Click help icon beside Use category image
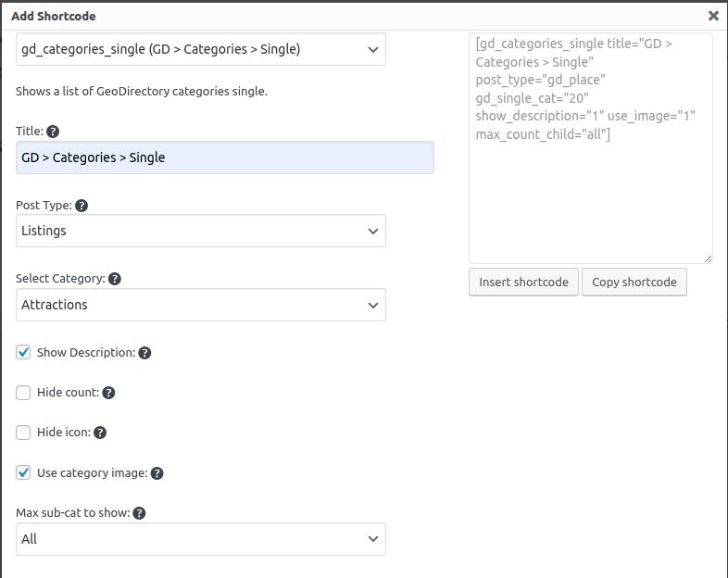This screenshot has height=578, width=728. 157,473
